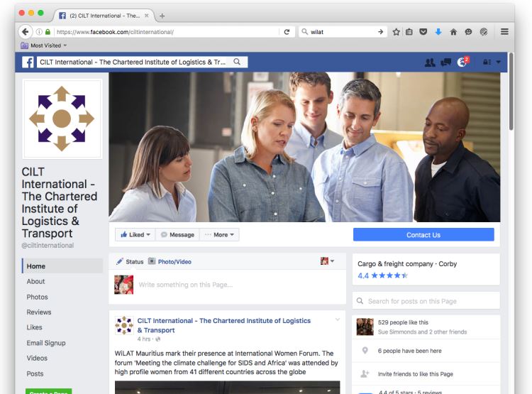Click the browser home icon
The height and width of the screenshot is (394, 532).
pos(453,32)
